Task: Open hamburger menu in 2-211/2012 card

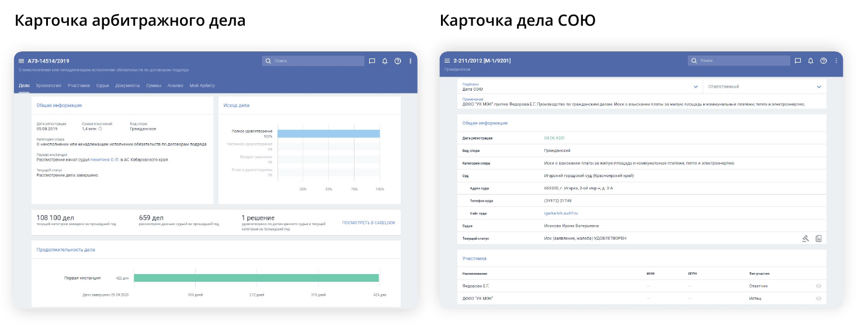Action: [x=447, y=61]
